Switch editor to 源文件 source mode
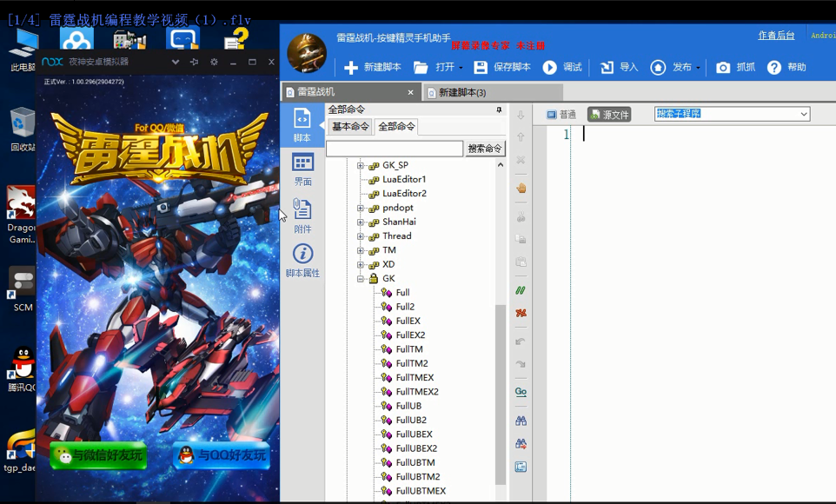This screenshot has width=836, height=504. (x=609, y=115)
